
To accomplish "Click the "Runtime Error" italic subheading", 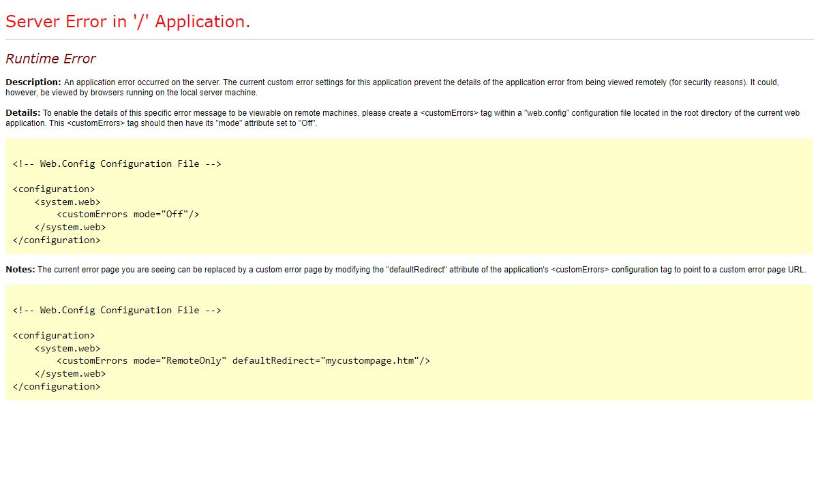I will tap(50, 59).
